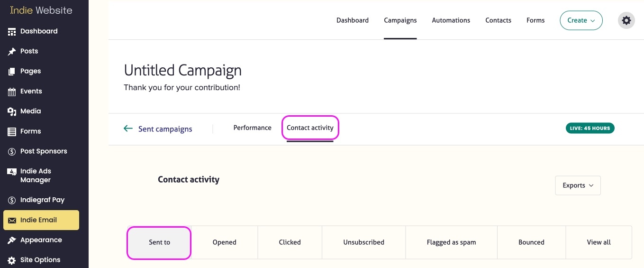Click the Events calendar icon

coord(12,92)
